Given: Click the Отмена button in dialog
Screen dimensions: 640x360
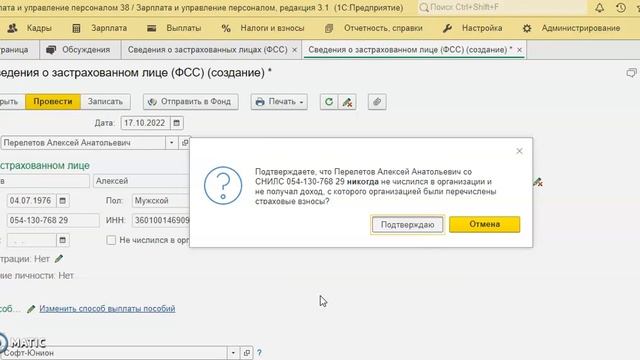Looking at the screenshot, I should 484,224.
